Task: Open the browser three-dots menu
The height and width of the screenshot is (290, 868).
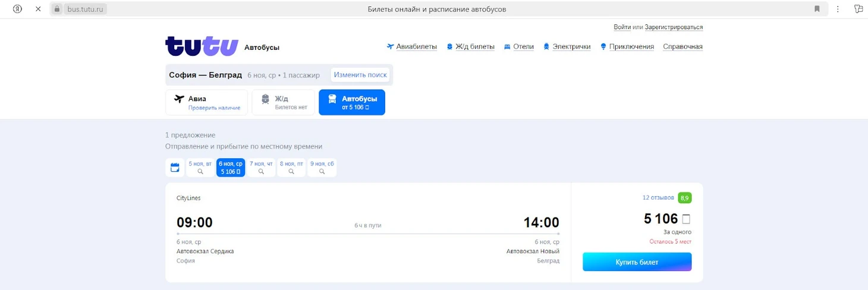Action: [838, 9]
